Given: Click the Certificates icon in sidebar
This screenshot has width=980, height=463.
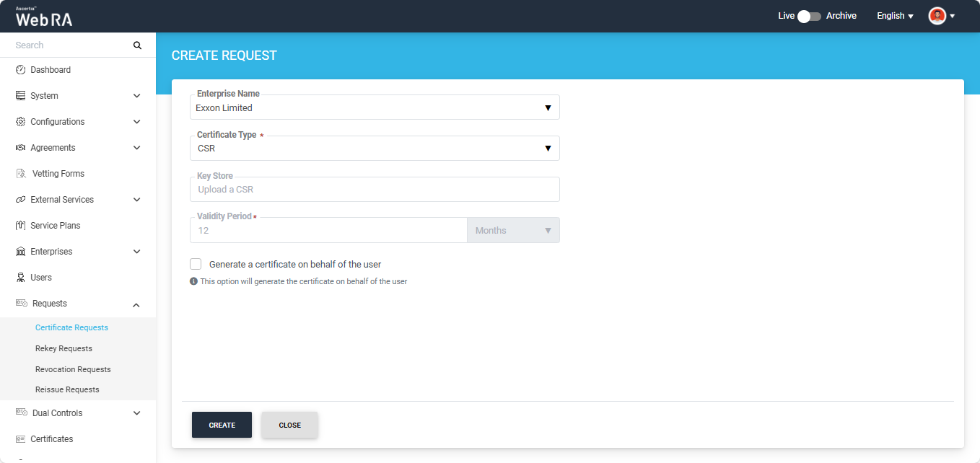Looking at the screenshot, I should coord(20,439).
